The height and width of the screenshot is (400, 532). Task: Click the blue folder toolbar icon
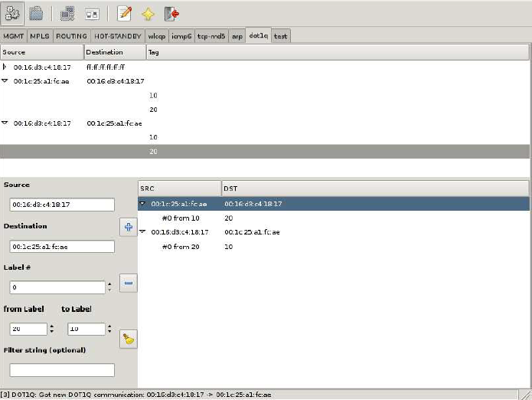tap(36, 14)
